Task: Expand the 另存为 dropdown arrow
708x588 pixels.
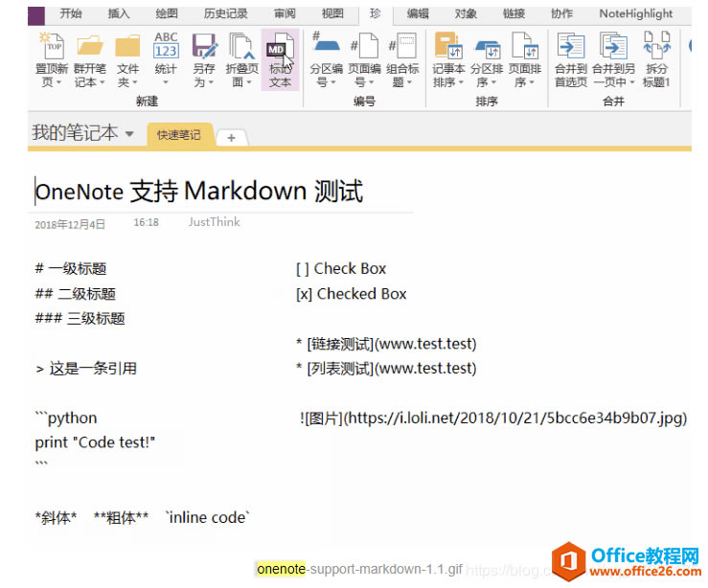Action: point(211,82)
